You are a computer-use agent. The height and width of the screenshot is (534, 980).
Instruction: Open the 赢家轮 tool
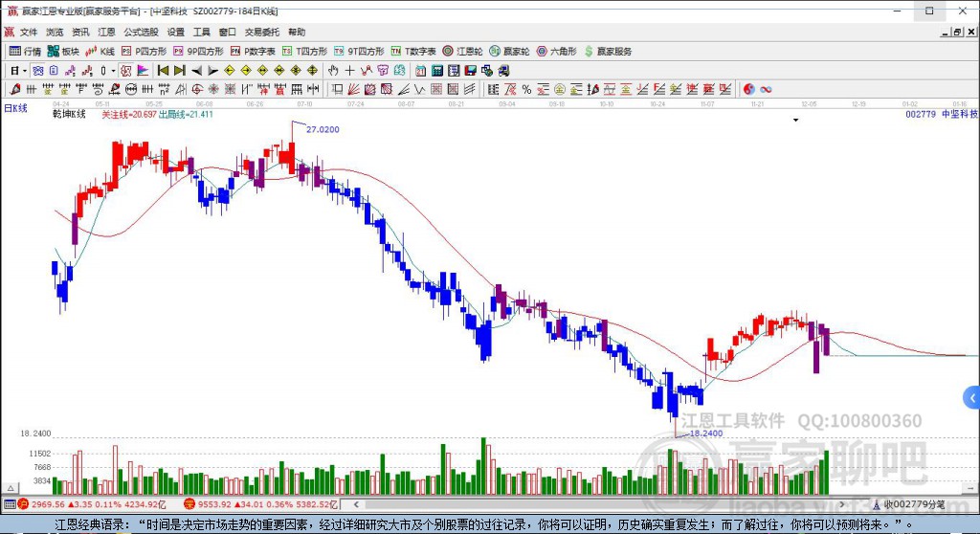pos(509,52)
